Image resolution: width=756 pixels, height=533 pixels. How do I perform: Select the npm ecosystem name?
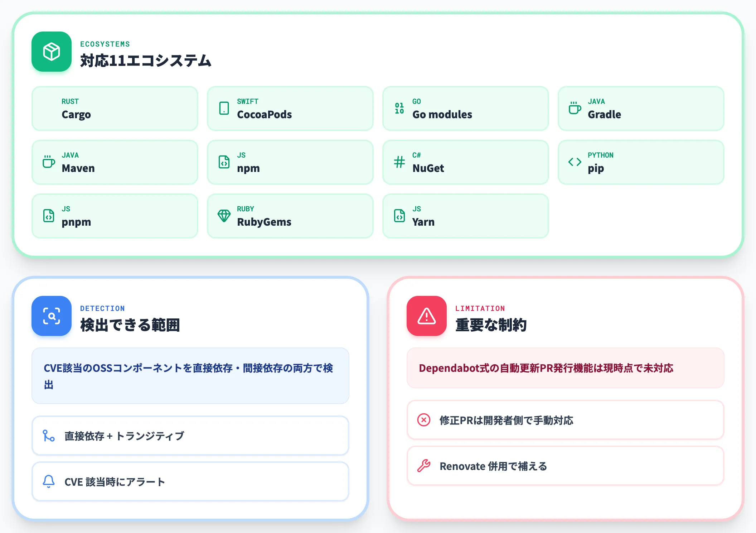click(x=248, y=168)
